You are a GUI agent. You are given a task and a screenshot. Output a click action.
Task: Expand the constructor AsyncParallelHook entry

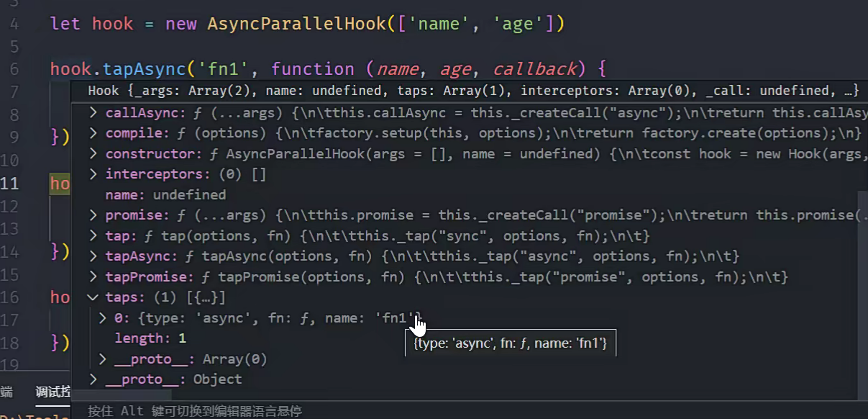coord(93,154)
